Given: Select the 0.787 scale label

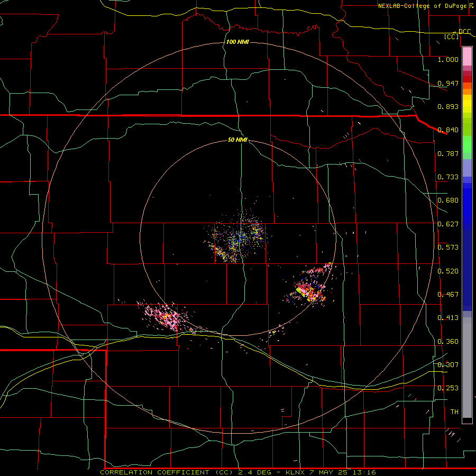Looking at the screenshot, I should (448, 153).
